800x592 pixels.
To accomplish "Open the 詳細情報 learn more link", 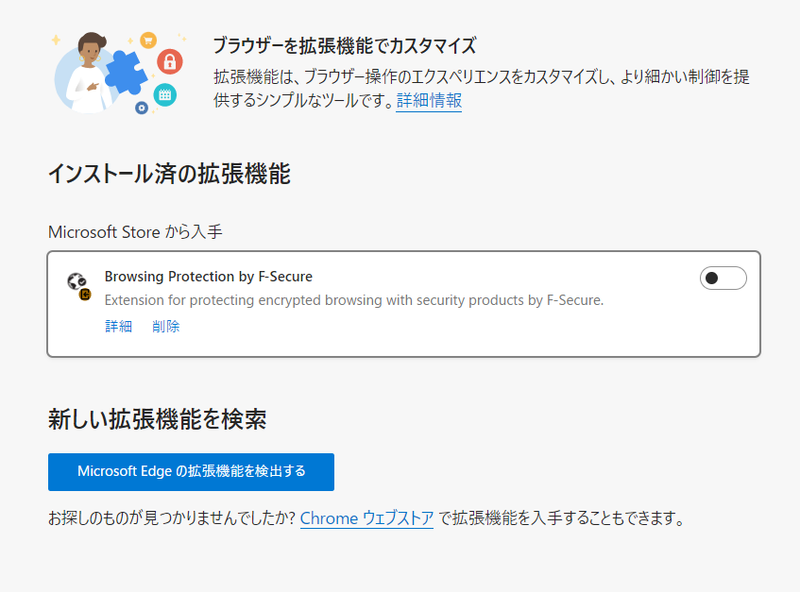I will (x=429, y=101).
